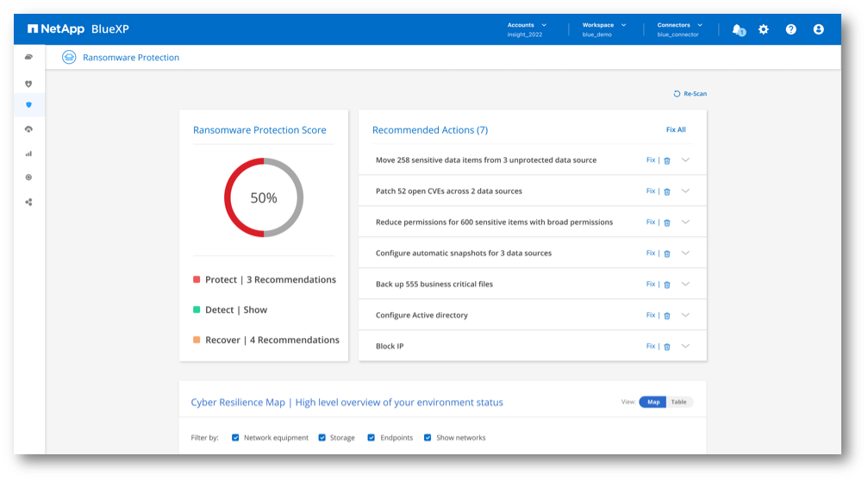Click Ransomware Protection Score heading
The height and width of the screenshot is (481, 868).
(259, 130)
